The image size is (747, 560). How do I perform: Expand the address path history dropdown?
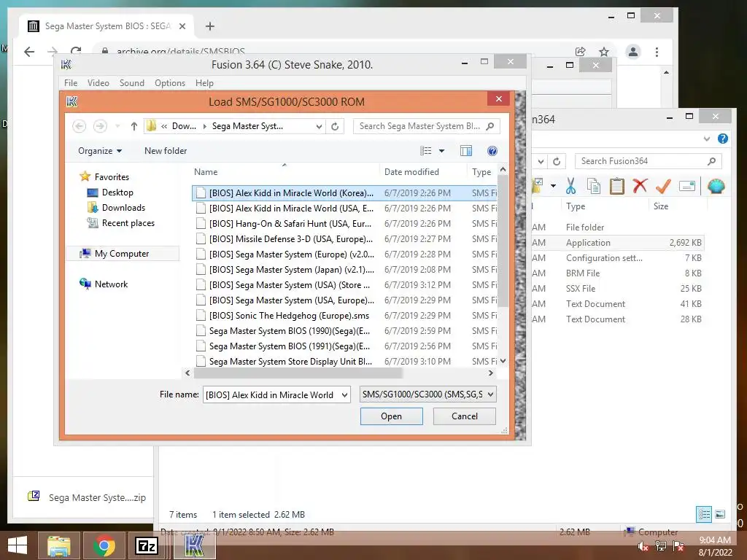tap(319, 126)
